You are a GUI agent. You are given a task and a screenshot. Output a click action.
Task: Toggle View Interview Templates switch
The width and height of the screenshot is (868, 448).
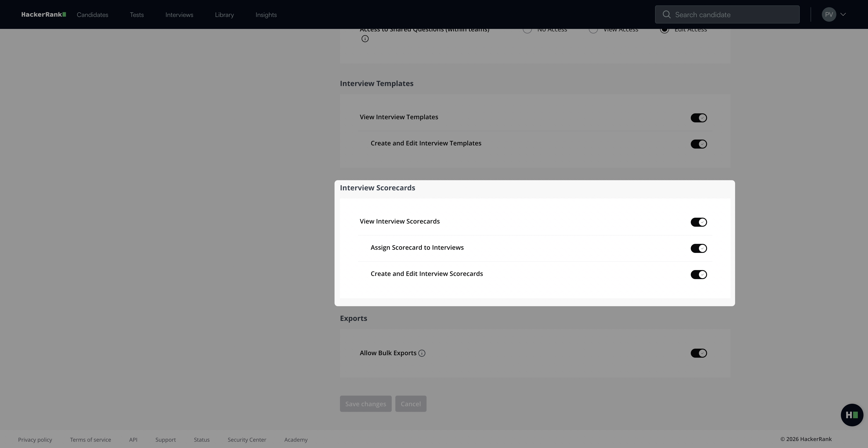coord(698,118)
